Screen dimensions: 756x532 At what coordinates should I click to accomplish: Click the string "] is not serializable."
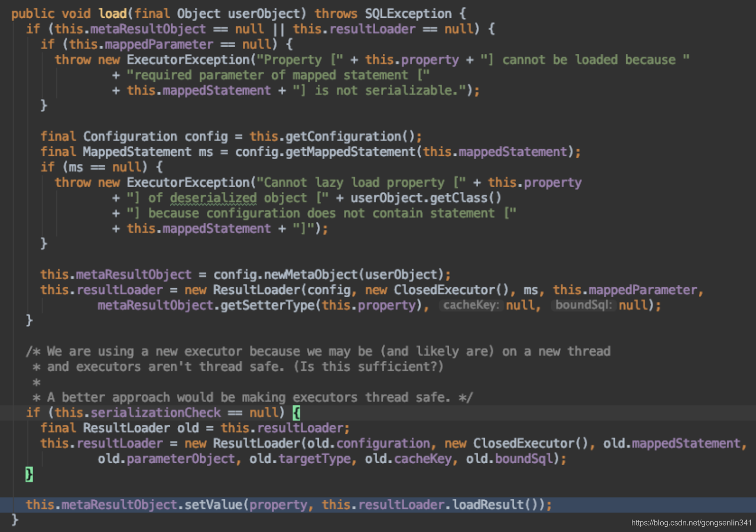[379, 90]
